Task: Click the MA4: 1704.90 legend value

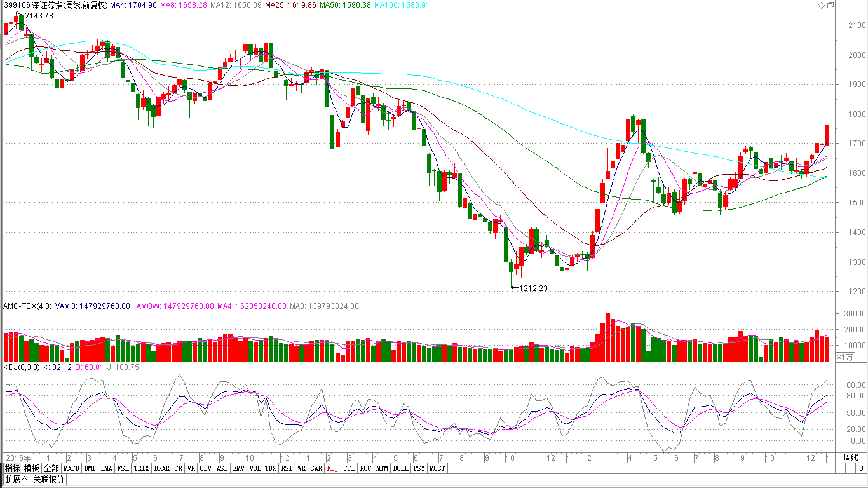Action: (133, 5)
